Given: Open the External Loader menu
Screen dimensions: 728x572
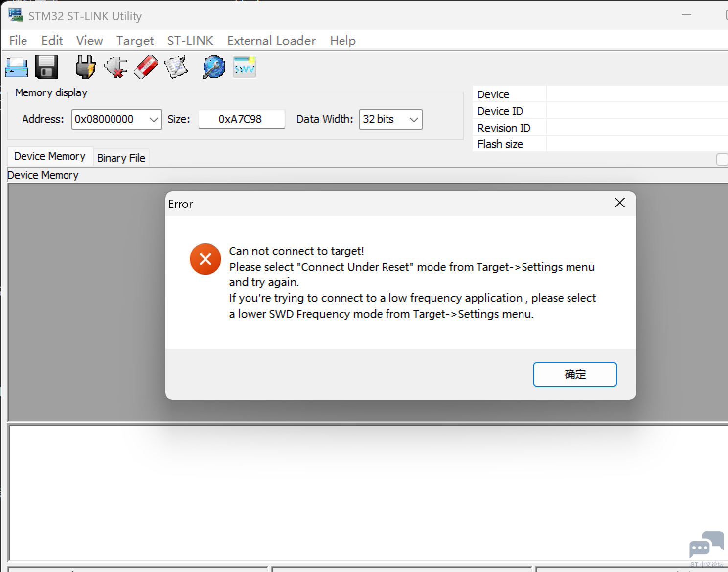Looking at the screenshot, I should 272,40.
